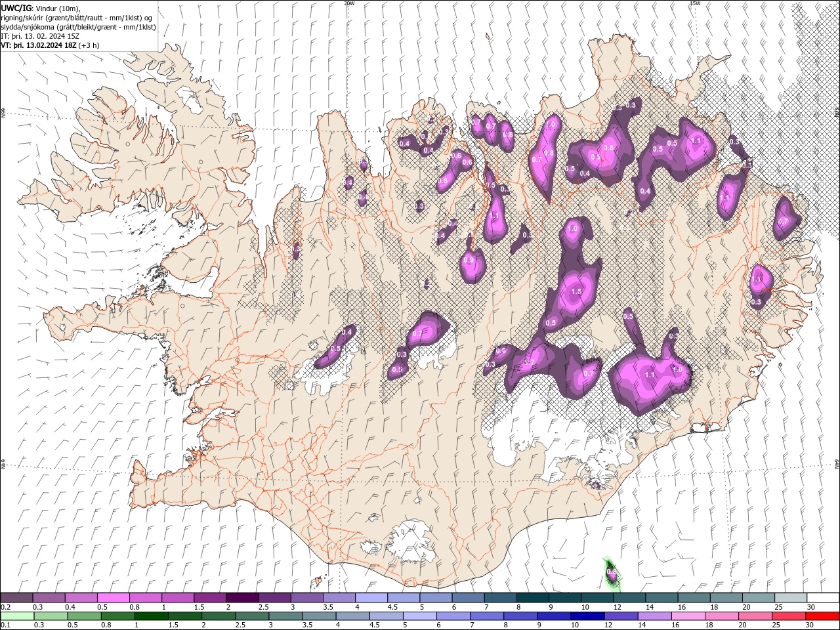The height and width of the screenshot is (630, 840).
Task: Click the 66N latitude label on right edge
Action: coord(837,113)
